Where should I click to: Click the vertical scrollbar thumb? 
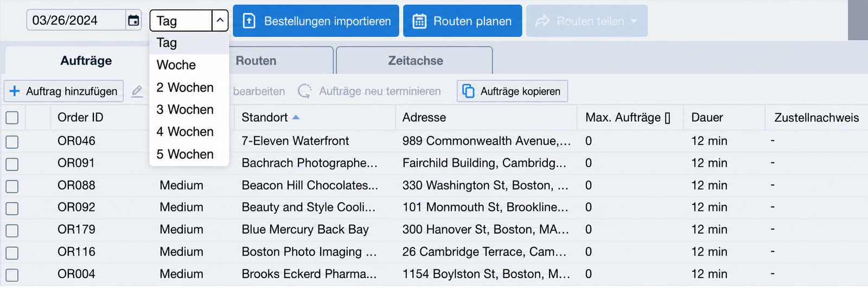[x=858, y=20]
